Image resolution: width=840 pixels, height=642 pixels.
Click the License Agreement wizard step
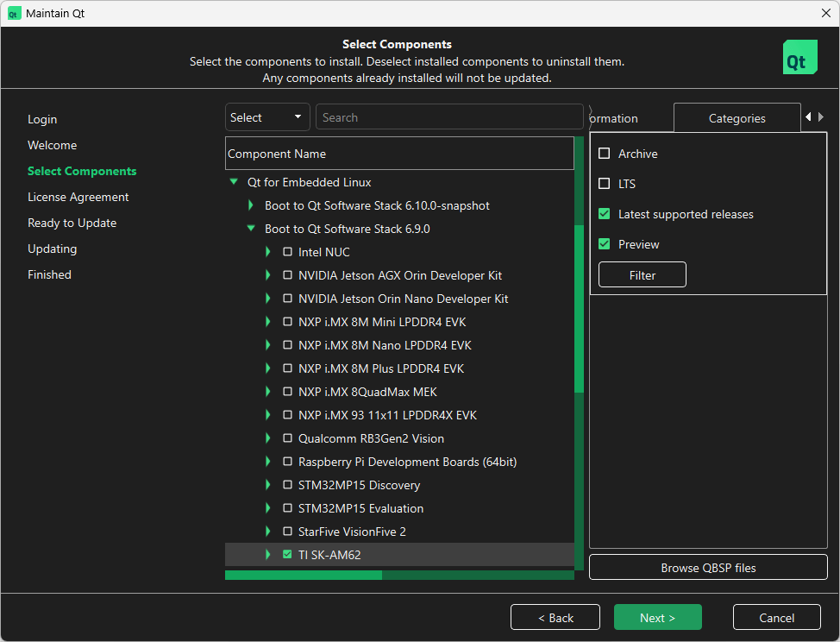point(78,197)
